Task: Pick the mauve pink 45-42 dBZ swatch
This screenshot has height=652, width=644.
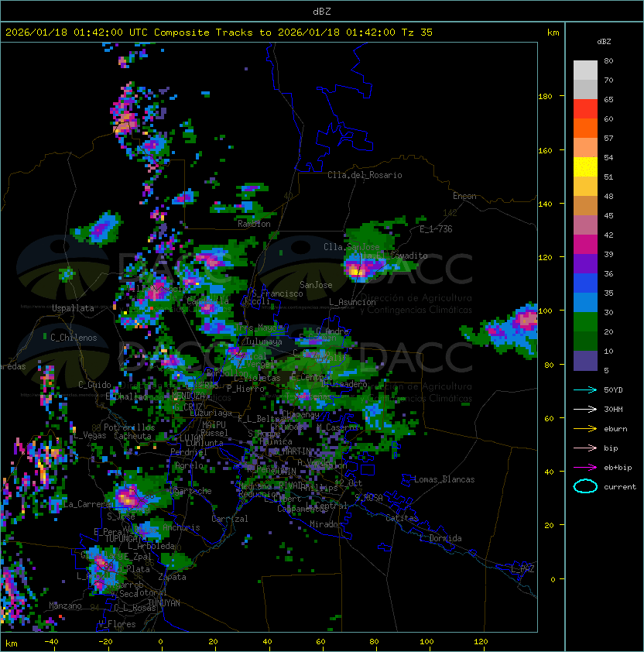Action: [x=585, y=225]
